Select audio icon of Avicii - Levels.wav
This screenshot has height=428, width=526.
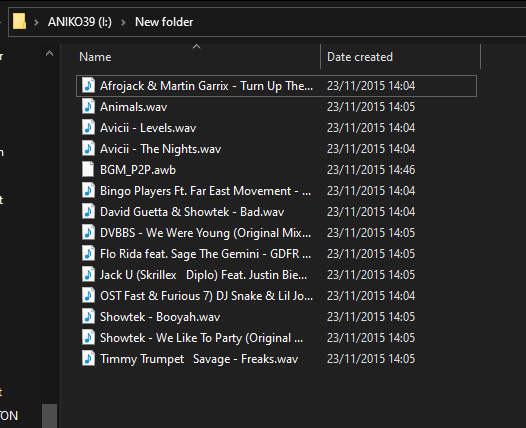pos(88,128)
